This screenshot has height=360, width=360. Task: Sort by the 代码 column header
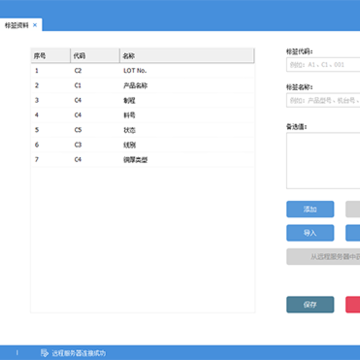tap(95, 56)
